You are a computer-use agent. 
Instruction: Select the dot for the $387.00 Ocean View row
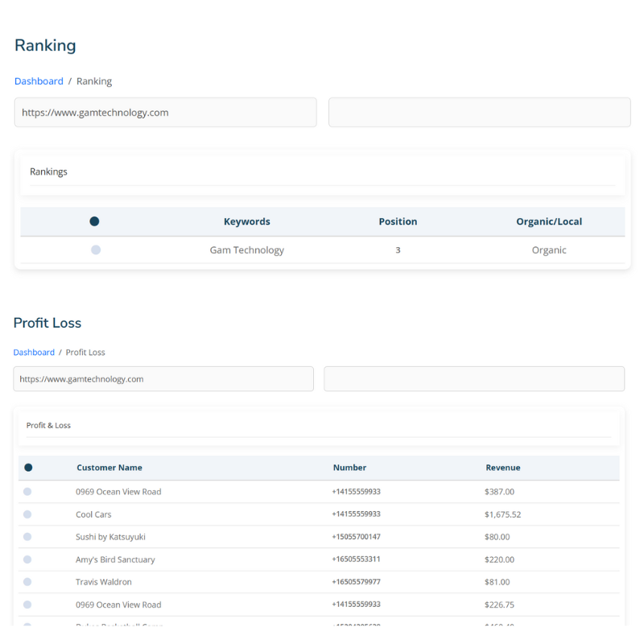[x=27, y=492]
